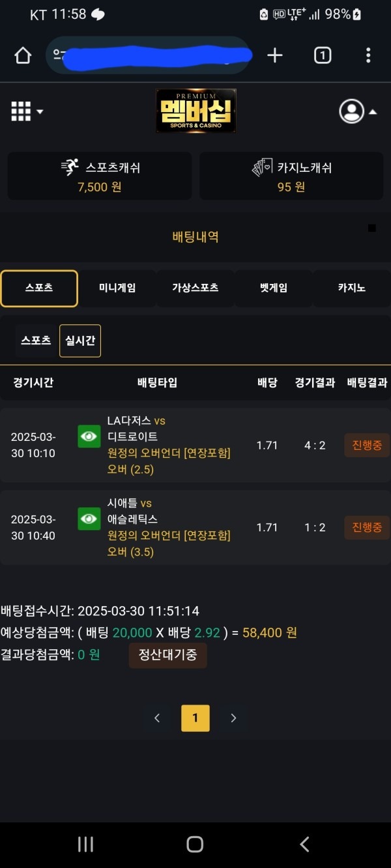Screen dimensions: 391x868
Task: Select the 미니게임 category
Action: (117, 287)
